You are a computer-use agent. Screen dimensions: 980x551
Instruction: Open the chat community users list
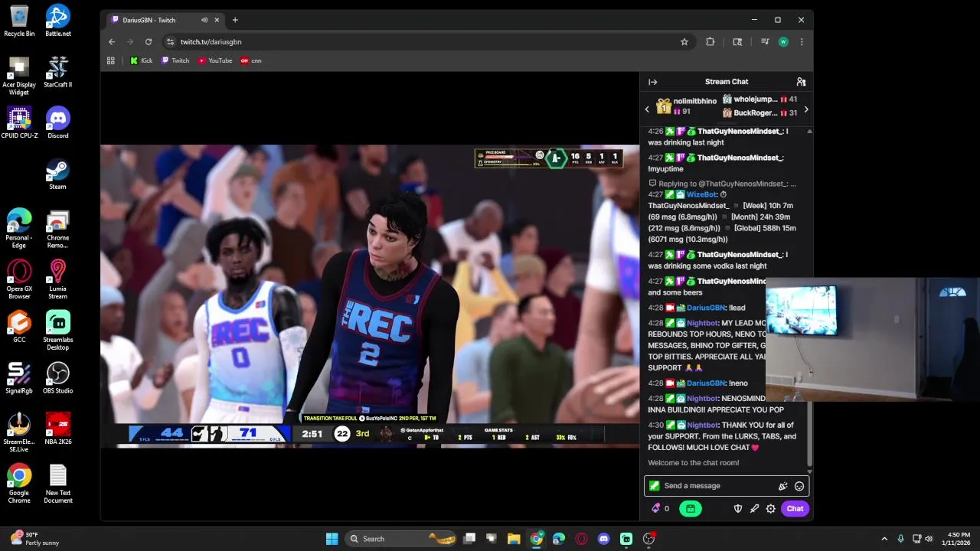point(801,82)
